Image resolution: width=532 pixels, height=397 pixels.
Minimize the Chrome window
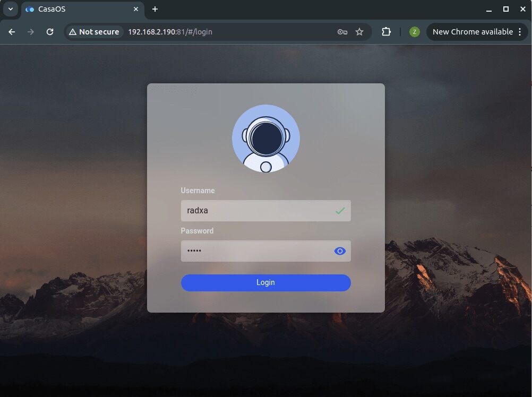(x=489, y=10)
